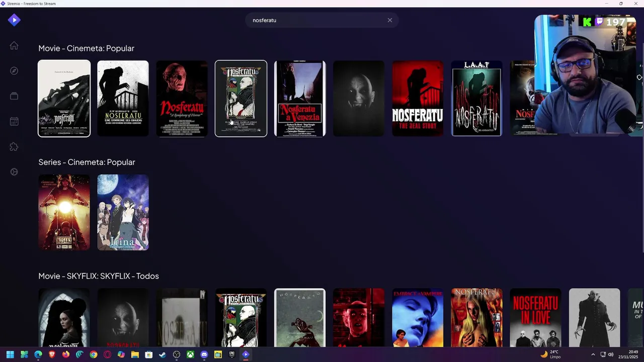The height and width of the screenshot is (362, 644).
Task: Select gray standing Count Orlok poster
Action: [594, 318]
